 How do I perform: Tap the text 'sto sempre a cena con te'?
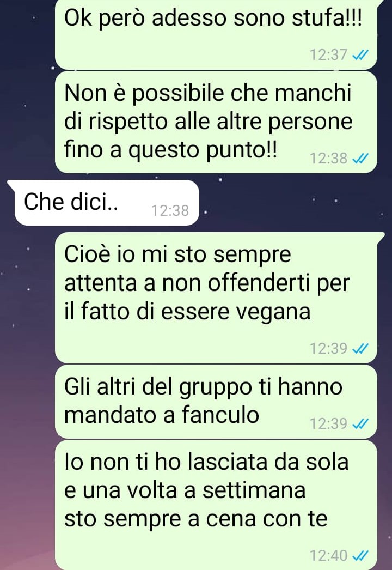(196, 518)
